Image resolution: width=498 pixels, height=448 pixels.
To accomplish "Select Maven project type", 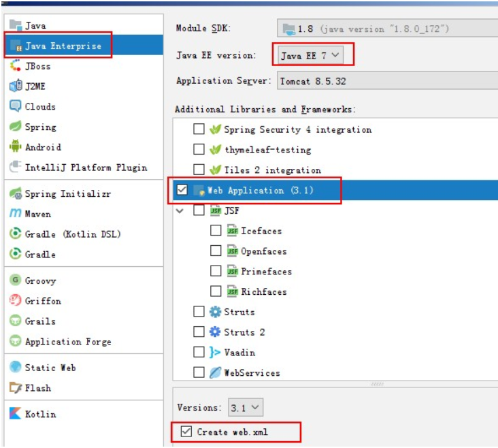I will [84, 214].
